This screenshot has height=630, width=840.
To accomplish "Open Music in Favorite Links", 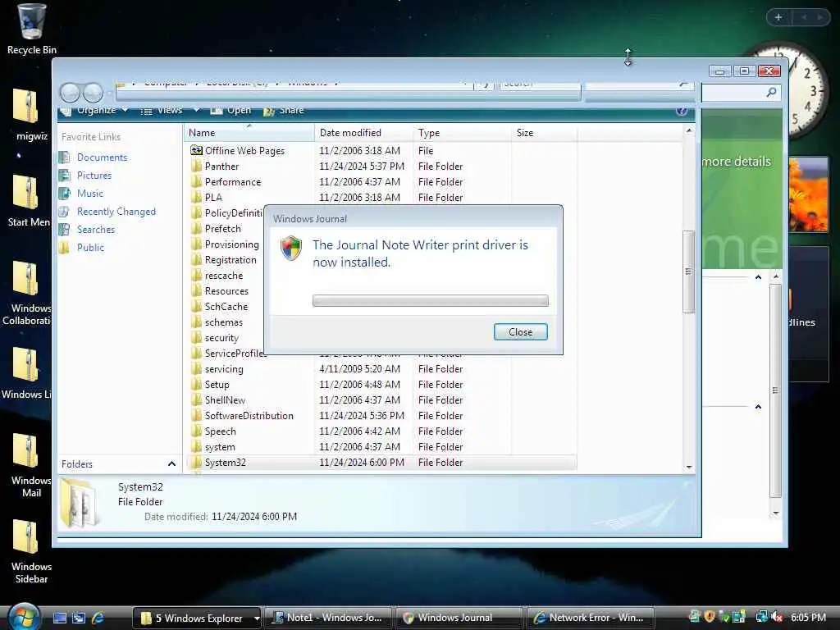I will pyautogui.click(x=90, y=194).
